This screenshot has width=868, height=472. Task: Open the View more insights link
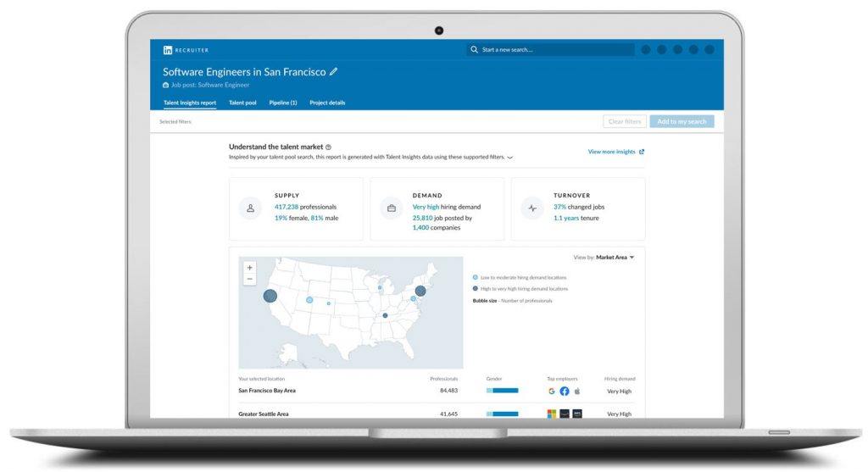pyautogui.click(x=612, y=152)
